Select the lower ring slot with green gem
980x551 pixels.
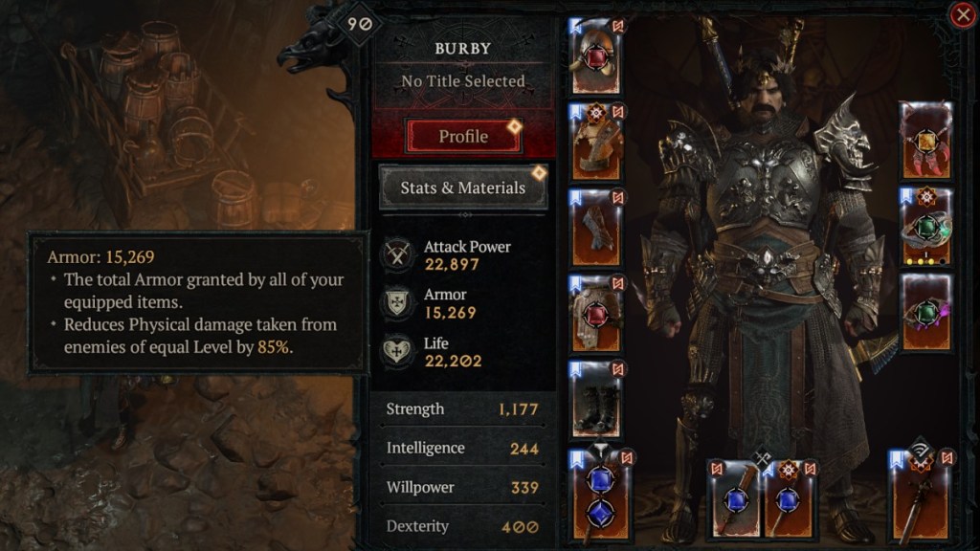[x=926, y=313]
